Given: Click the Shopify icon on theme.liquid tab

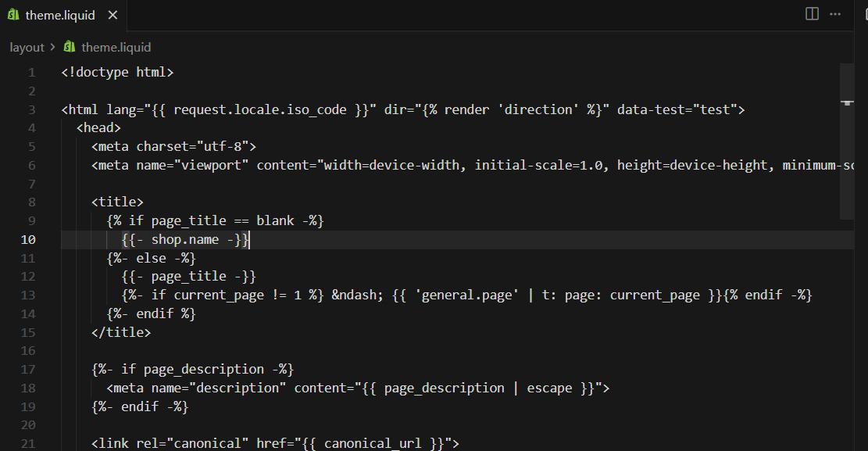Looking at the screenshot, I should (x=13, y=15).
